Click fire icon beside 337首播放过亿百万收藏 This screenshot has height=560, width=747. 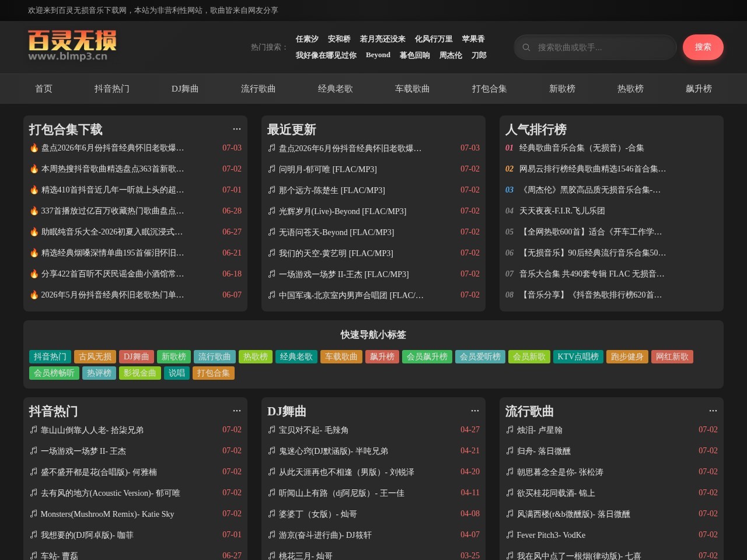34,211
